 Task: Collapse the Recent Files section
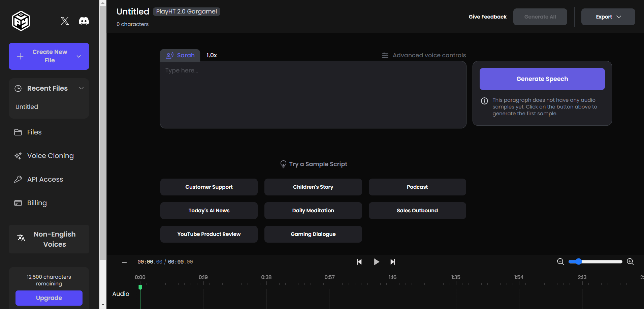tap(81, 88)
